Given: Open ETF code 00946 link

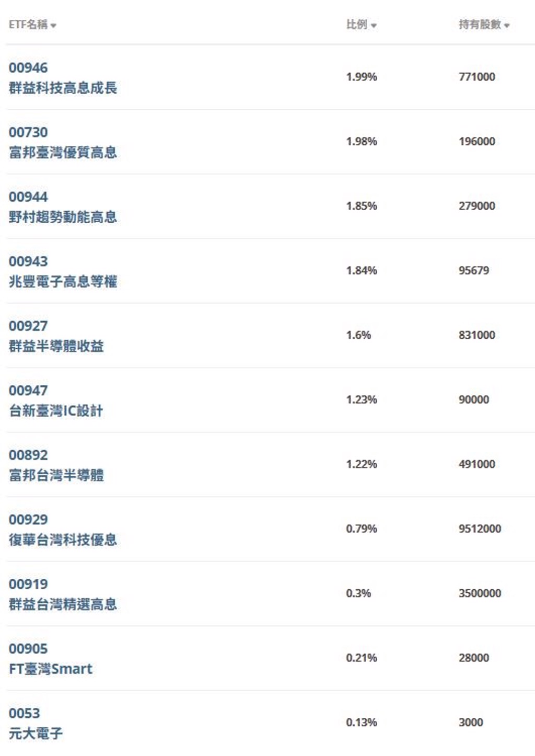Looking at the screenshot, I should tap(28, 68).
